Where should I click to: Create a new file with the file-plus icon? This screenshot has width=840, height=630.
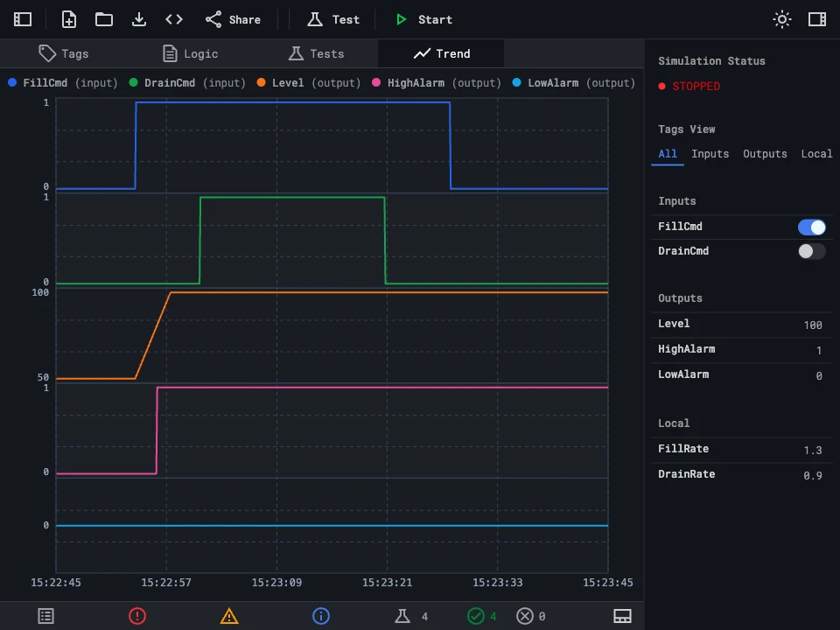(x=68, y=19)
